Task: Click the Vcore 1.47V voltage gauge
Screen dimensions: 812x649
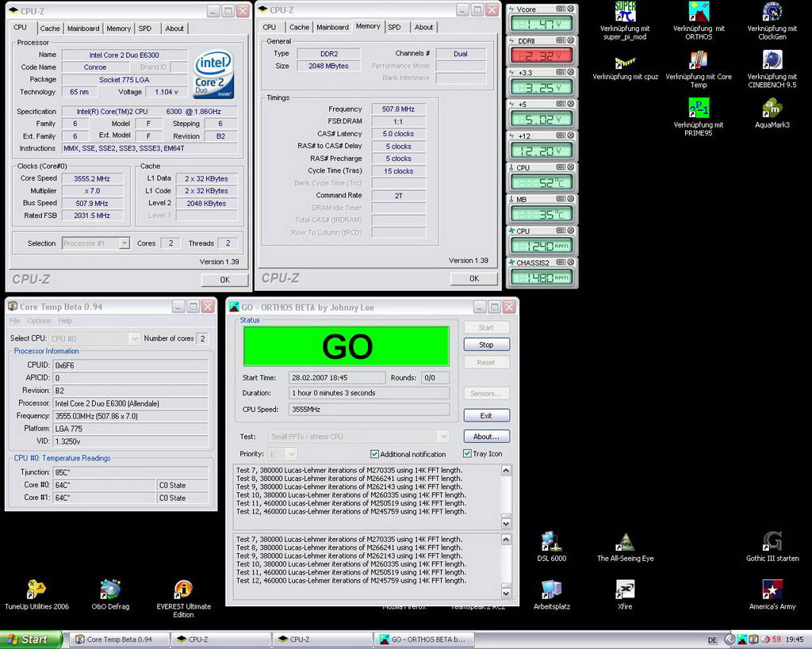Action: coord(541,24)
